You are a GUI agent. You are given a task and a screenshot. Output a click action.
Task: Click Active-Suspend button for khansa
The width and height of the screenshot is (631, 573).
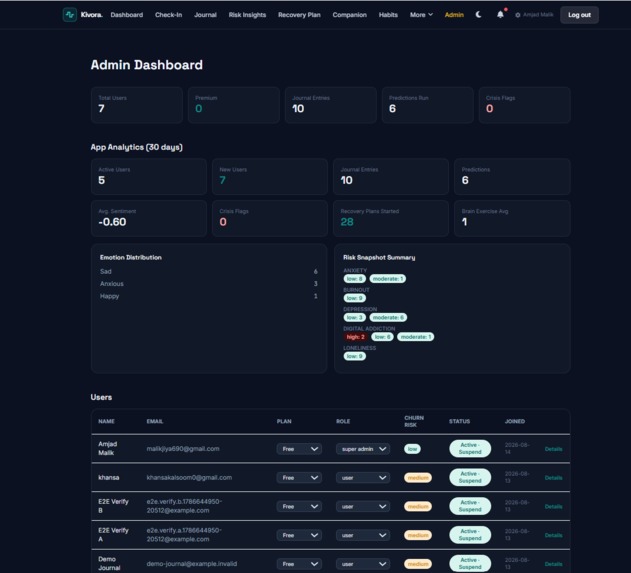(x=470, y=477)
